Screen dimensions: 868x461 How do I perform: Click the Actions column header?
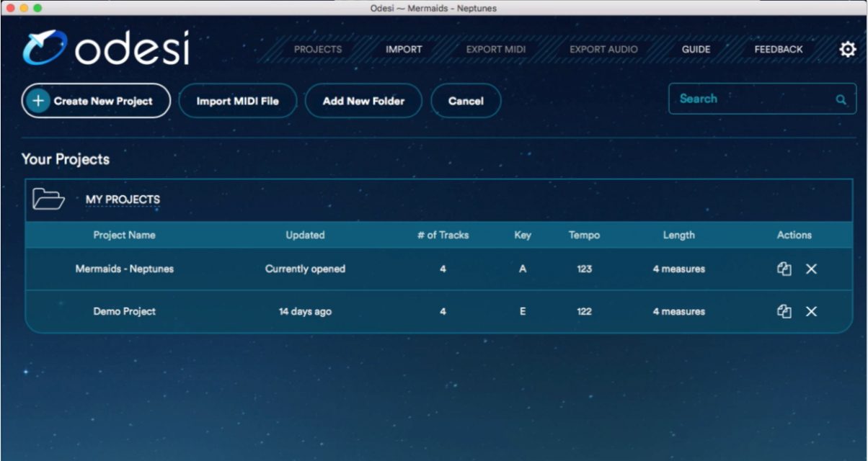[x=794, y=235]
